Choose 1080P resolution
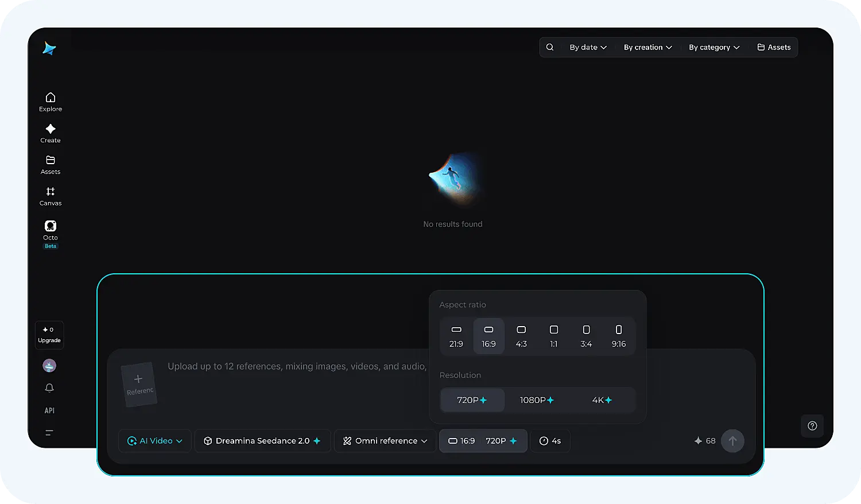Screen dimensions: 861x504 (537, 400)
